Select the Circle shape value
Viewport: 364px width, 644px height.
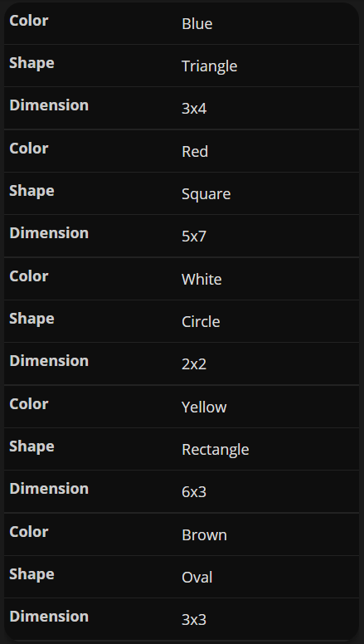201,322
